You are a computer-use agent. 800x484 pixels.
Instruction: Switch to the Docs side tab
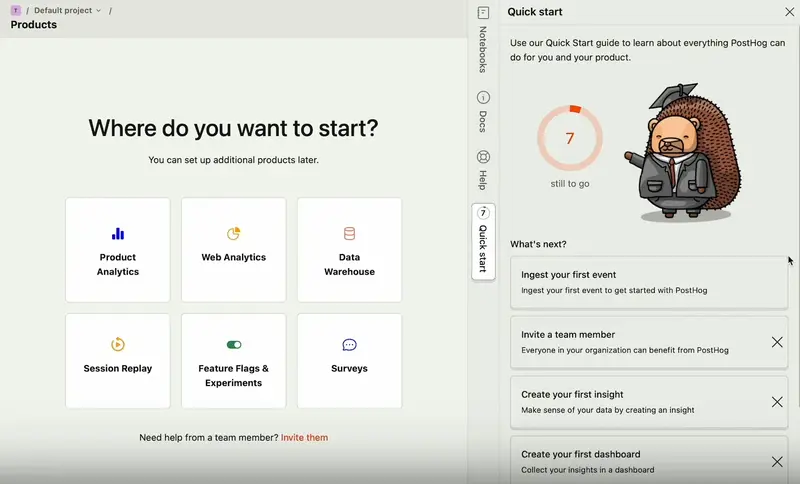pos(483,112)
